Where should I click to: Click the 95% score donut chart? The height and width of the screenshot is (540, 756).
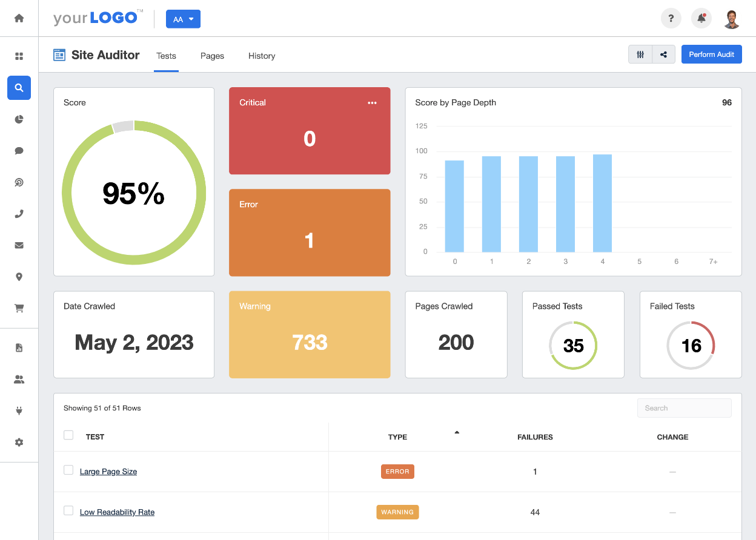tap(134, 193)
